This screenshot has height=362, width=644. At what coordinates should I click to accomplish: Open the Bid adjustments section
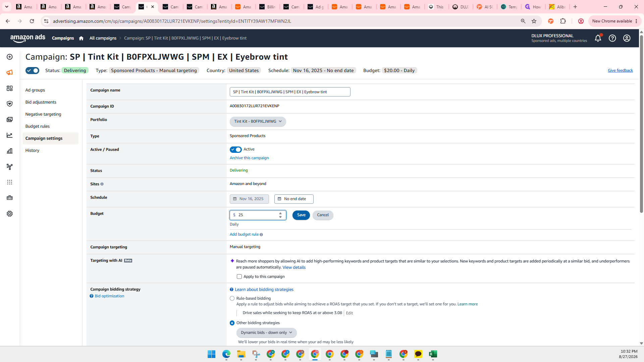pos(41,102)
